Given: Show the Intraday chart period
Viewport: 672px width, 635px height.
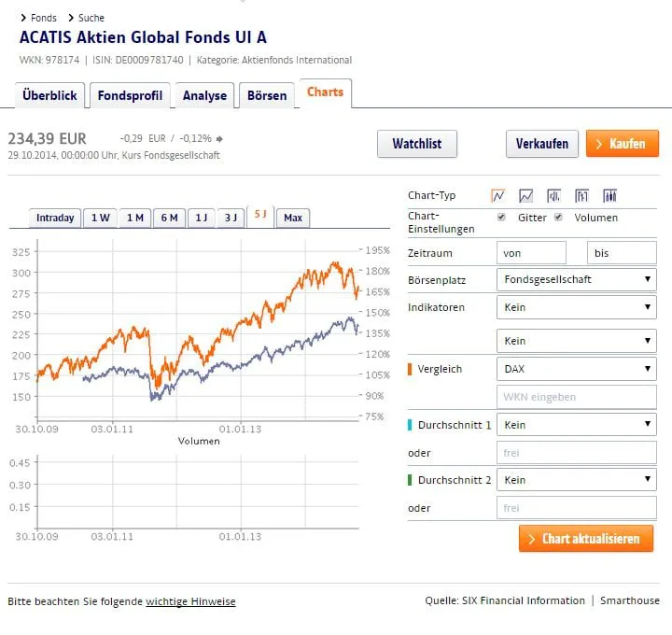Looking at the screenshot, I should (55, 218).
